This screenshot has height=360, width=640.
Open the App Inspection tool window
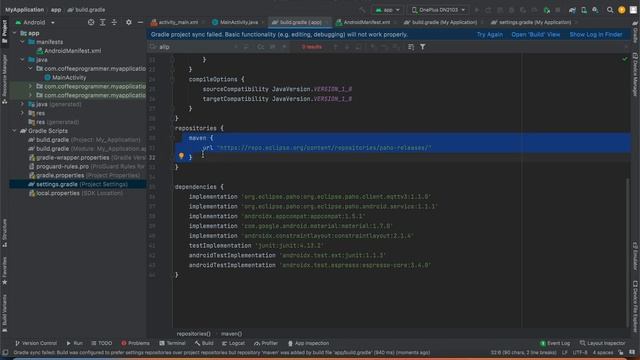[308, 343]
